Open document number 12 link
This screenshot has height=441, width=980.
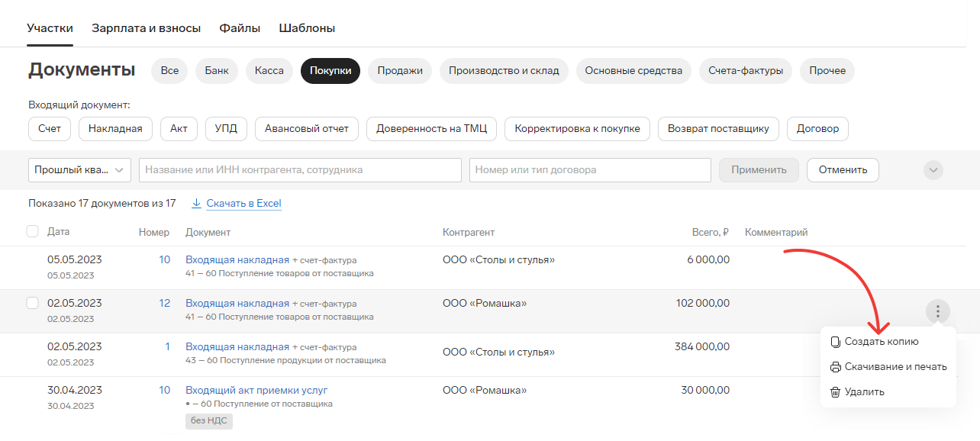coord(164,303)
